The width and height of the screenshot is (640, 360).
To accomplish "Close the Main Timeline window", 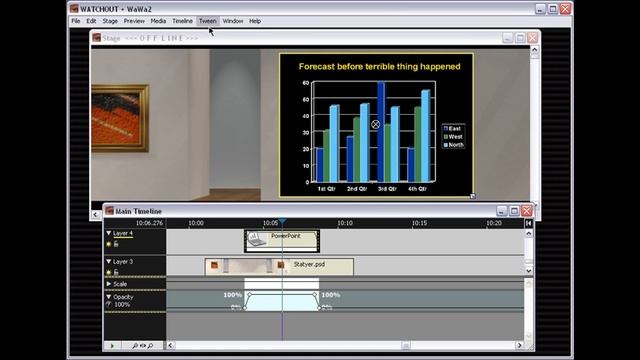I will click(527, 211).
